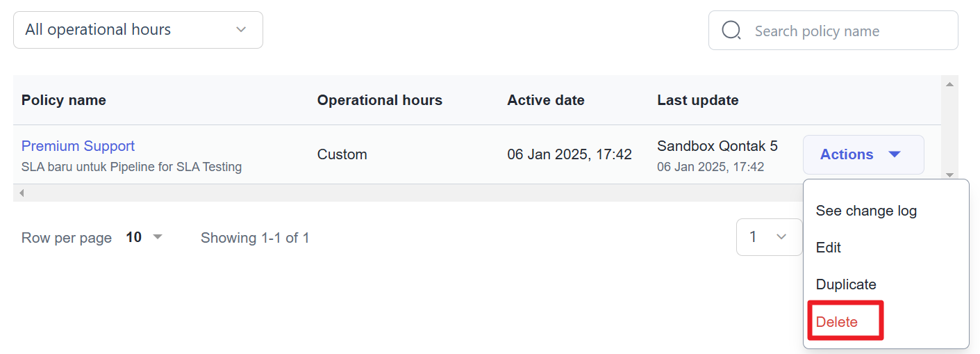Choose Delete in the actions menu

click(837, 322)
